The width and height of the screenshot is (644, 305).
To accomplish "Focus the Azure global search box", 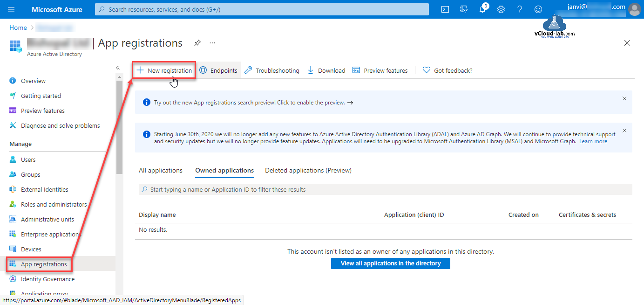I will click(262, 9).
